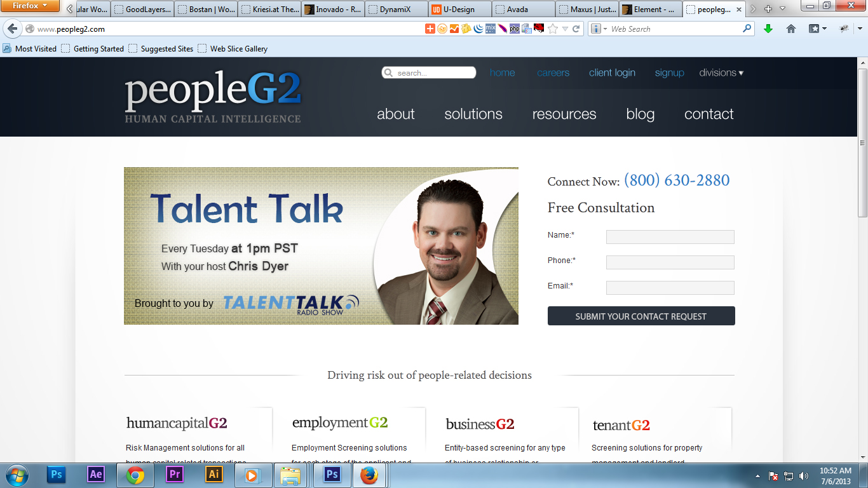The width and height of the screenshot is (868, 488).
Task: Launch Premiere Pro from the taskbar
Action: coord(174,475)
